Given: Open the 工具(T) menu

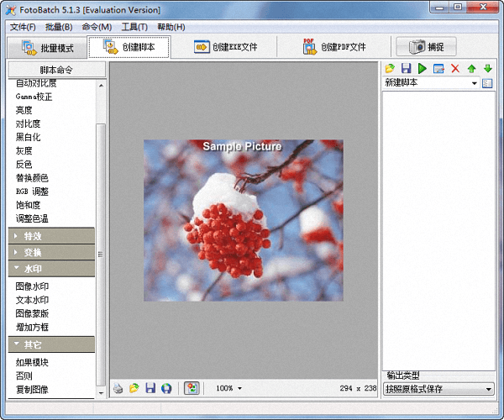Looking at the screenshot, I should pos(134,27).
